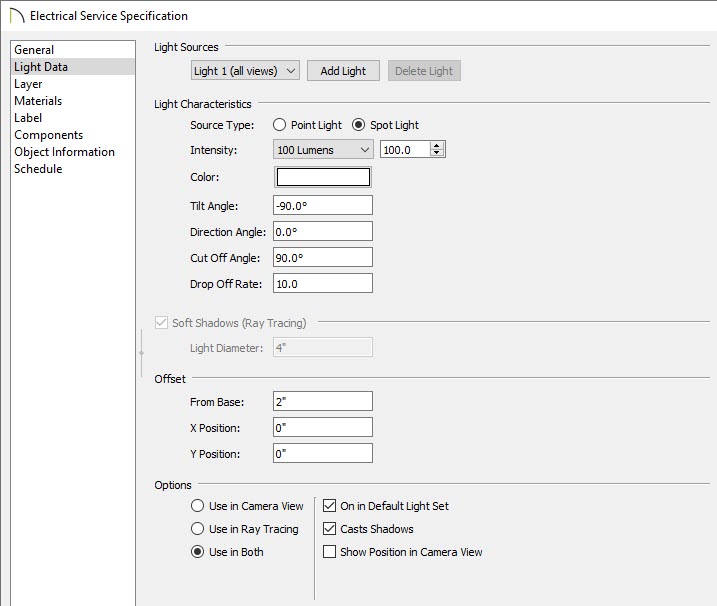The width and height of the screenshot is (717, 606).
Task: Click the Y Position field
Action: tap(323, 454)
